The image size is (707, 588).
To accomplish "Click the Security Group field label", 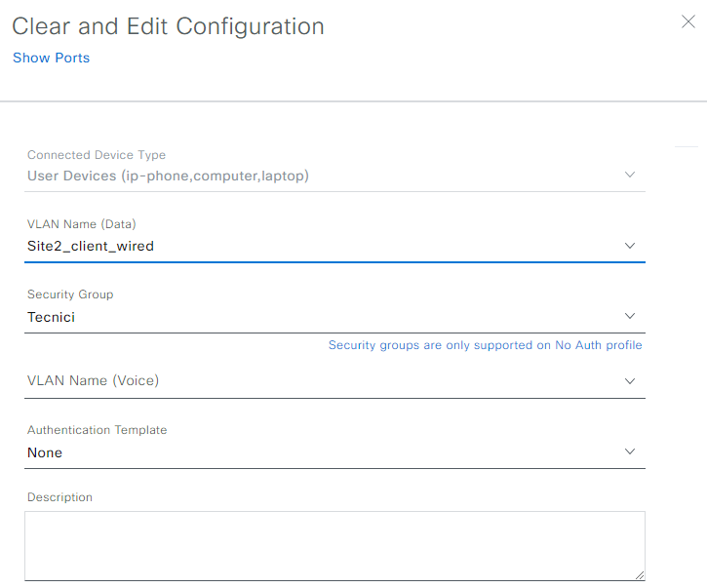I will (x=70, y=294).
